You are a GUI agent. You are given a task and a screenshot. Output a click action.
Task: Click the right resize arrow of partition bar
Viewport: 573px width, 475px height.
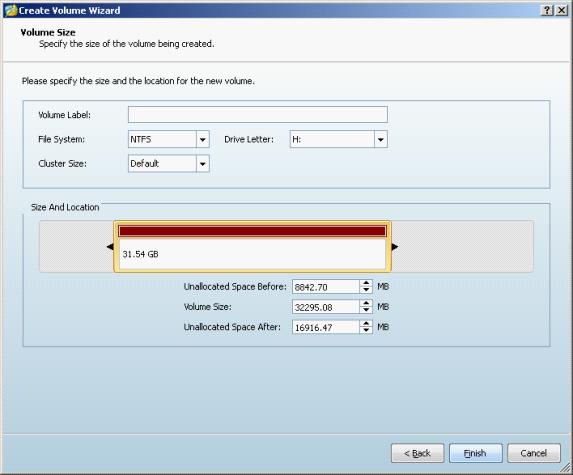[395, 247]
